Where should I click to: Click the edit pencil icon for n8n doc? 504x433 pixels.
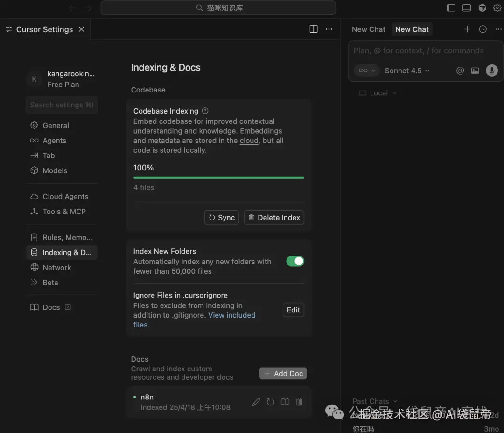pos(256,402)
